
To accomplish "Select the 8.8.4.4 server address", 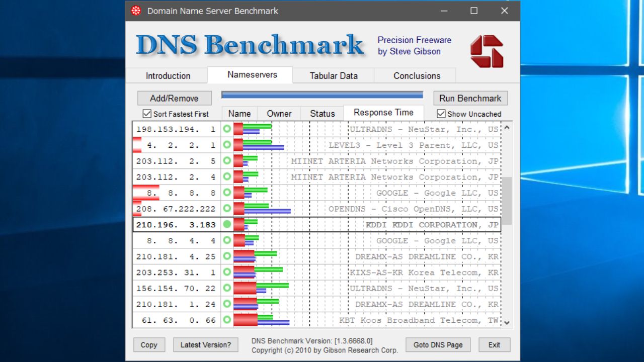I will coord(181,240).
